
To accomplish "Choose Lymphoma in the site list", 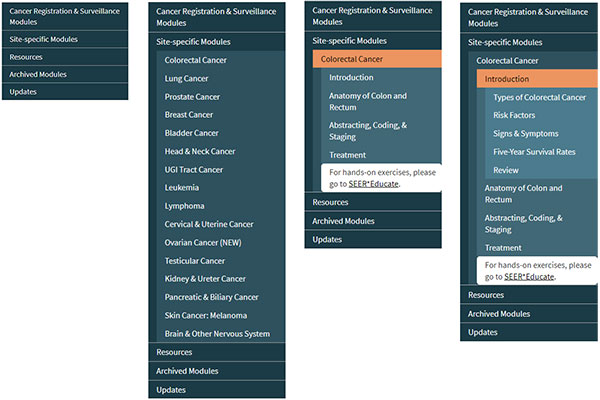I will pos(184,206).
